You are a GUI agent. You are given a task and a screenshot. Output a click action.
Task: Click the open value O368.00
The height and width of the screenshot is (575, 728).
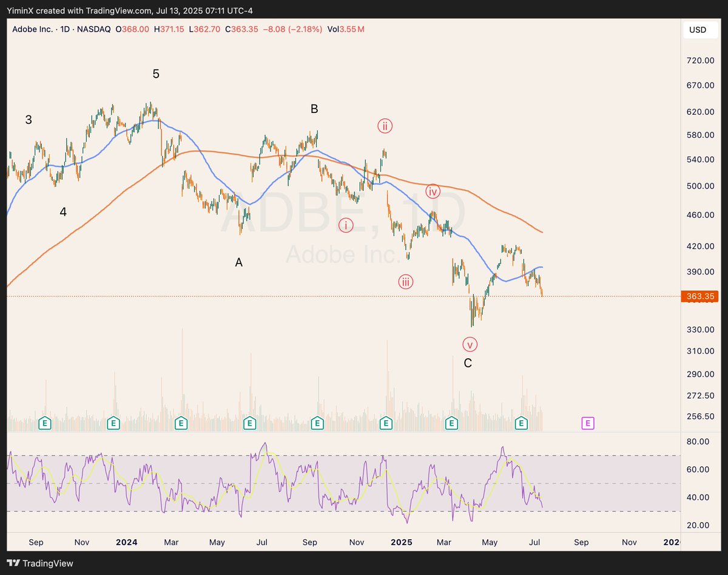click(x=133, y=29)
